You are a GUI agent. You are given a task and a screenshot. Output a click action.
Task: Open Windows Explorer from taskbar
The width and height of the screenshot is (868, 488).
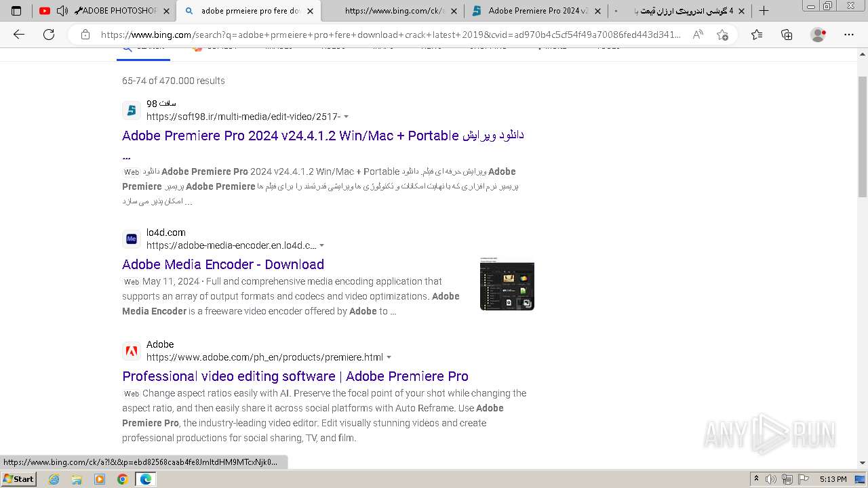coord(77,479)
